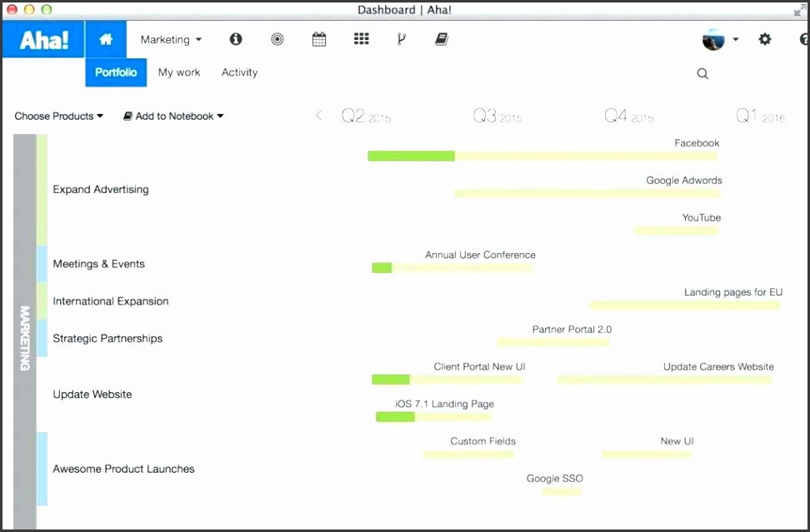The width and height of the screenshot is (810, 532).
Task: Click the home icon in navigation bar
Action: (x=105, y=39)
